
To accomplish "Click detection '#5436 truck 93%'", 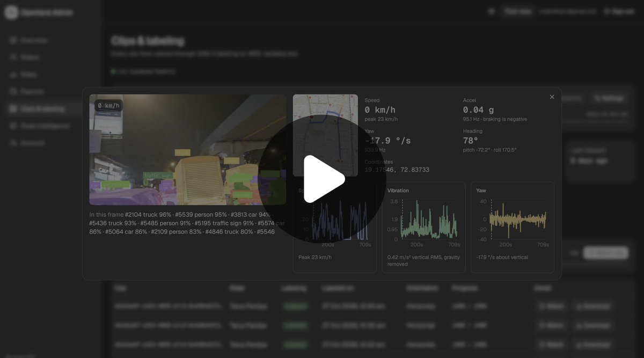I will [x=113, y=223].
